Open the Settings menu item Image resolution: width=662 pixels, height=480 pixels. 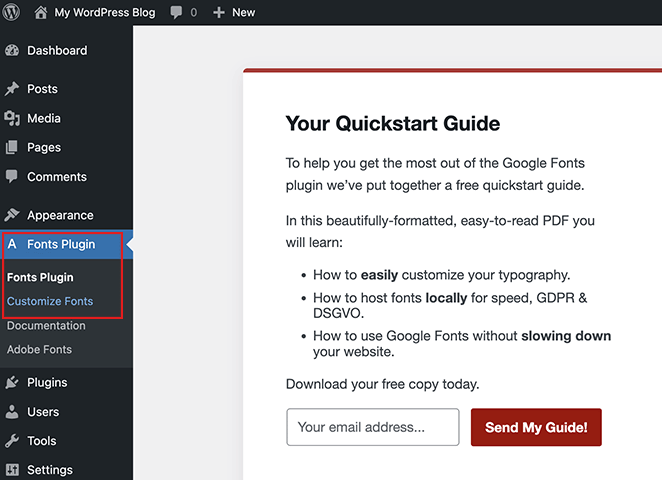coord(50,470)
